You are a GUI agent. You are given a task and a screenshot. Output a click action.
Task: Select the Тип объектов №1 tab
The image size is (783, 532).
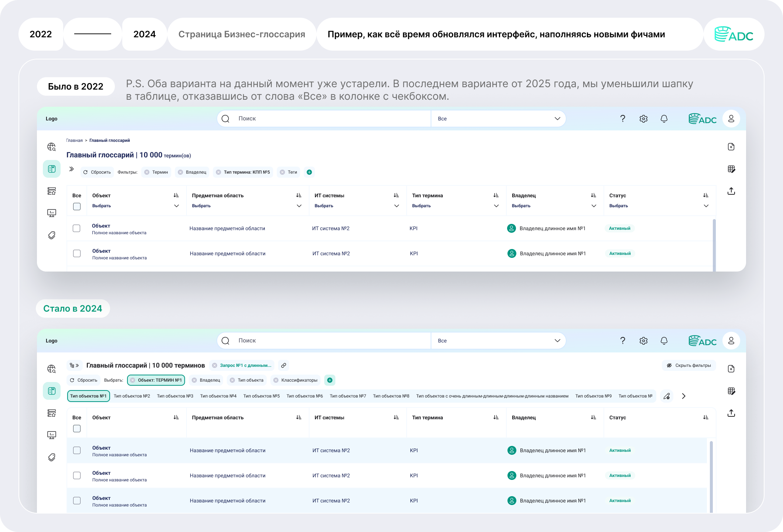click(x=88, y=396)
